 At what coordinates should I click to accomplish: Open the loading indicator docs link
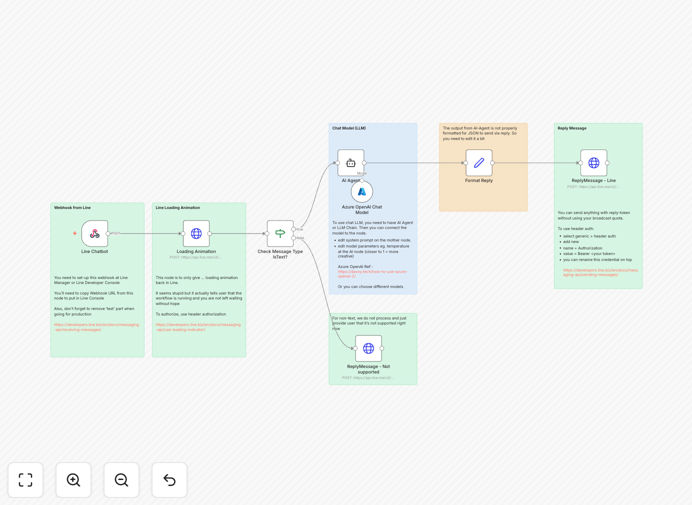tap(198, 327)
